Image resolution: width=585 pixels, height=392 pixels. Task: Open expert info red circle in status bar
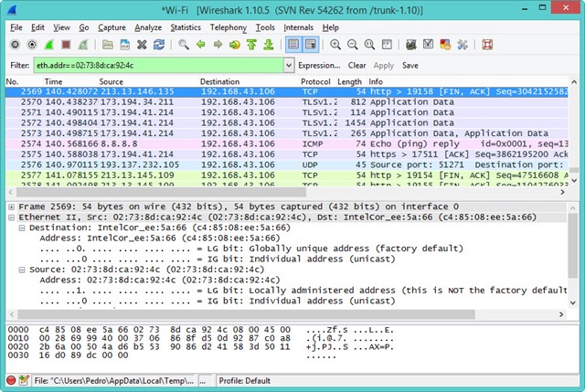[x=11, y=380]
